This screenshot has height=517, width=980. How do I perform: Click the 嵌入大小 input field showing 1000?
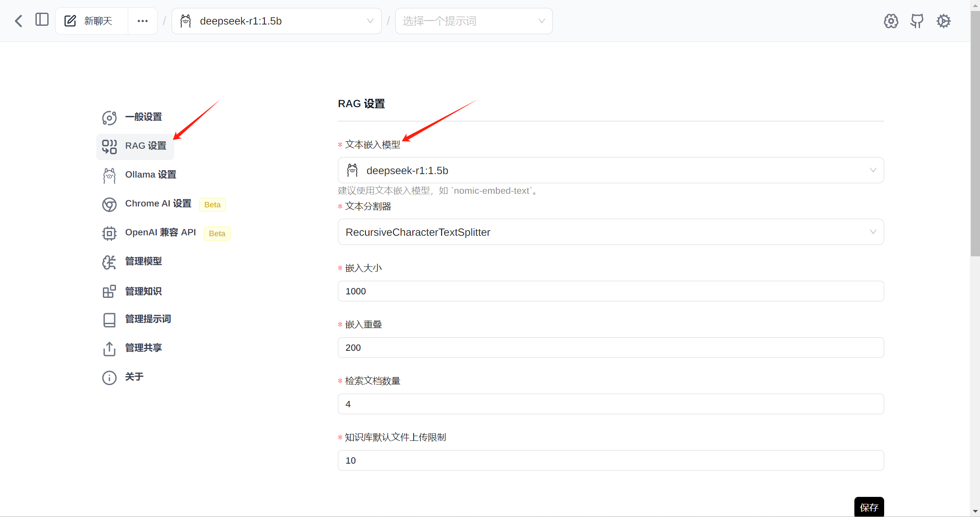click(x=611, y=291)
